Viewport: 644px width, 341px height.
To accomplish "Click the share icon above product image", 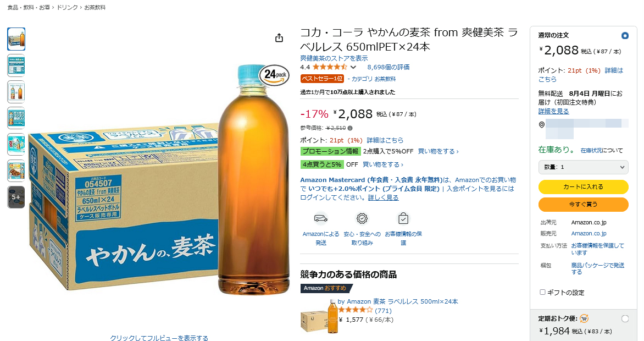I will 279,38.
